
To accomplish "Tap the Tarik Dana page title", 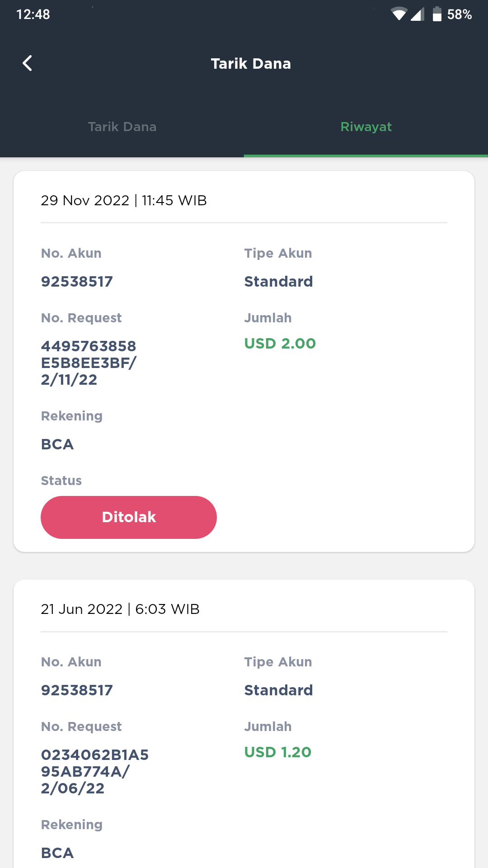I will coord(251,64).
